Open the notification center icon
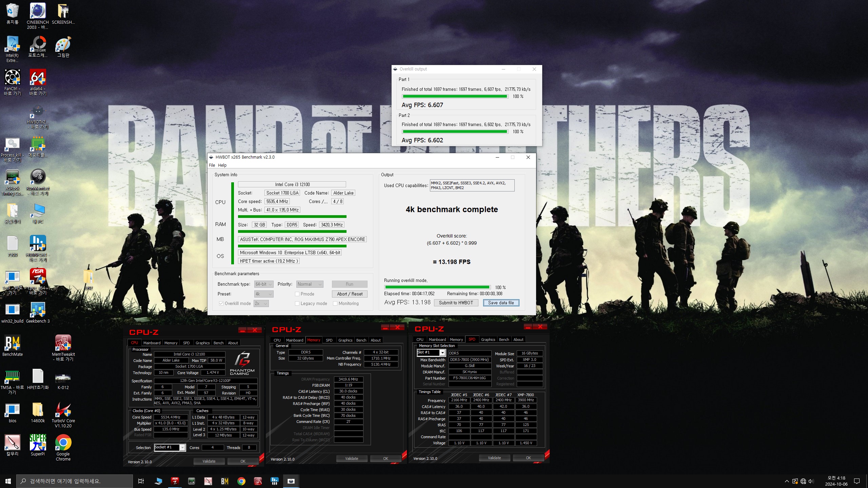Screen dimensions: 868x488 click(857, 481)
